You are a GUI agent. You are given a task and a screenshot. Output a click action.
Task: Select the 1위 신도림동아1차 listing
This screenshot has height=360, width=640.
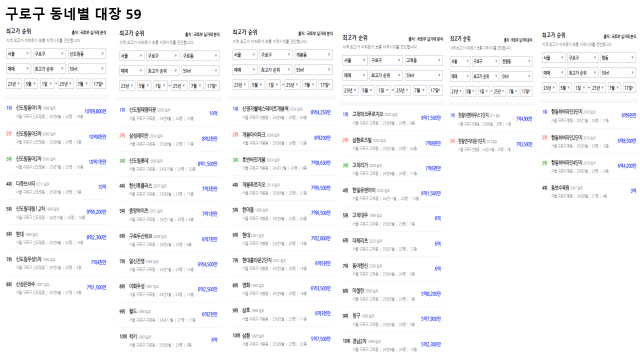pyautogui.click(x=56, y=112)
